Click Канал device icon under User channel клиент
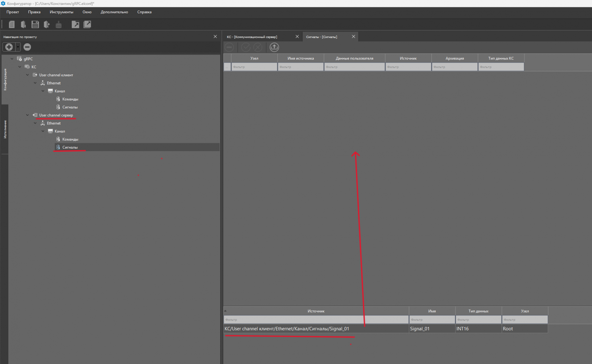592x364 pixels. 50,91
